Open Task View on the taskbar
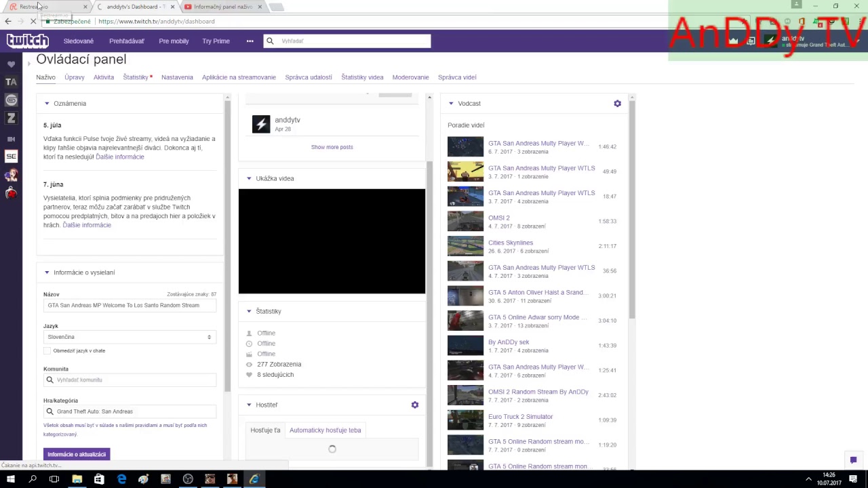Viewport: 868px width, 488px height. [x=54, y=479]
